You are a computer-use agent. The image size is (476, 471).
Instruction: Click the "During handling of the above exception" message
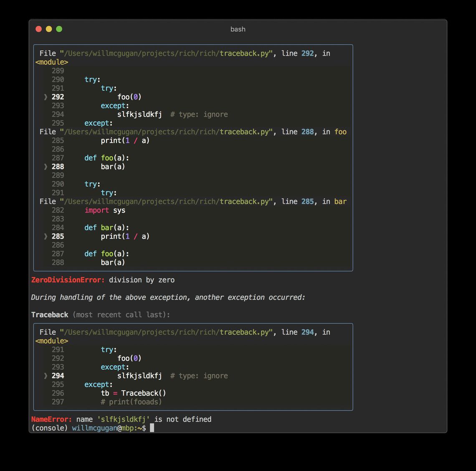168,298
